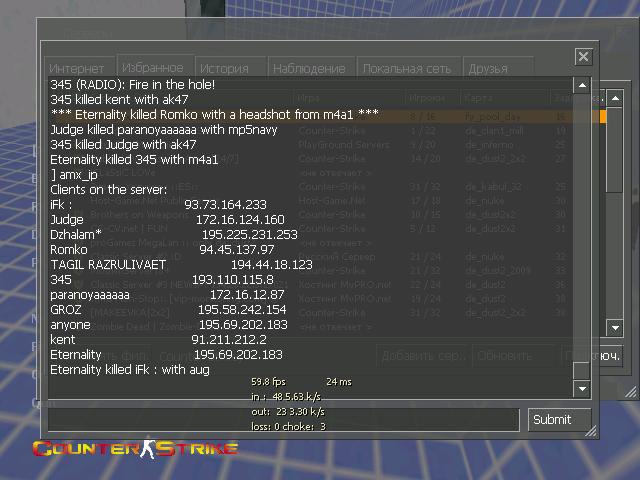The height and width of the screenshot is (480, 640).
Task: Click Dzhalam* IP 195.225.231.253
Action: (250, 235)
